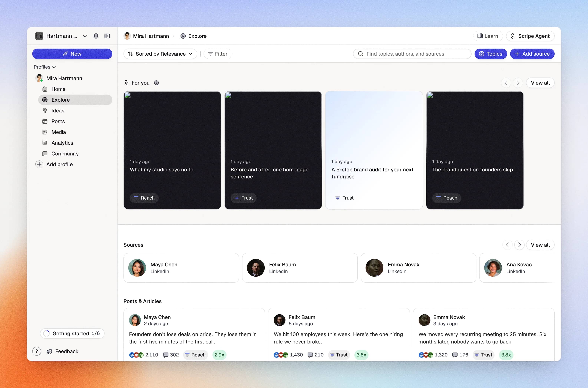588x388 pixels.
Task: Click the Feedback megaphone icon
Action: pyautogui.click(x=49, y=351)
